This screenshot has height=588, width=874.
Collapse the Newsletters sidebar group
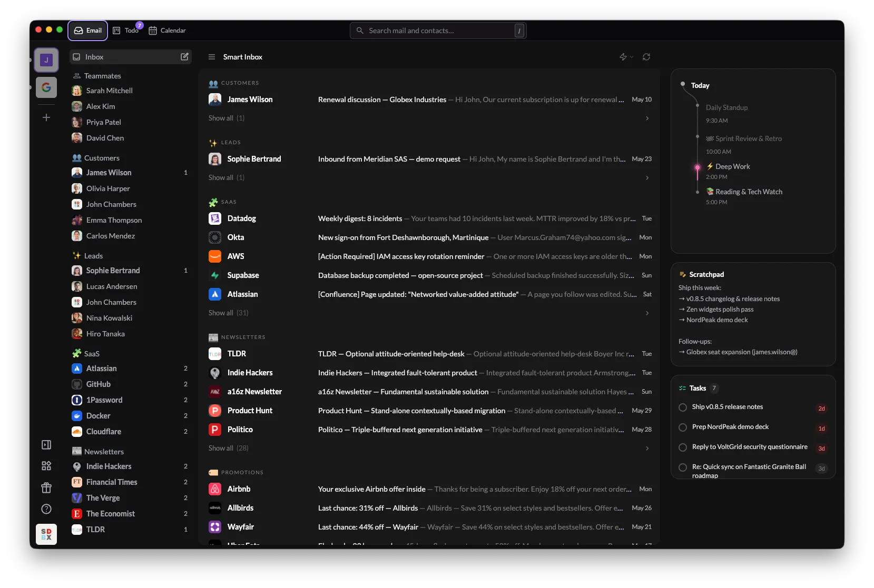(x=98, y=452)
